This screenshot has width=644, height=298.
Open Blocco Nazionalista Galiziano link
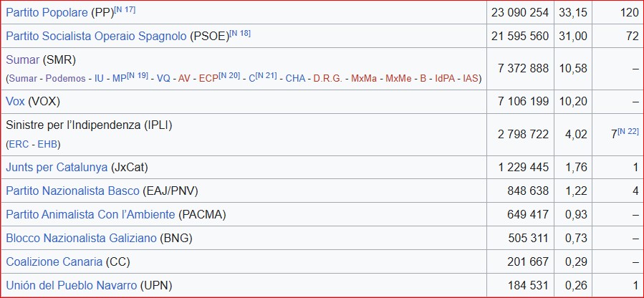[x=82, y=238]
